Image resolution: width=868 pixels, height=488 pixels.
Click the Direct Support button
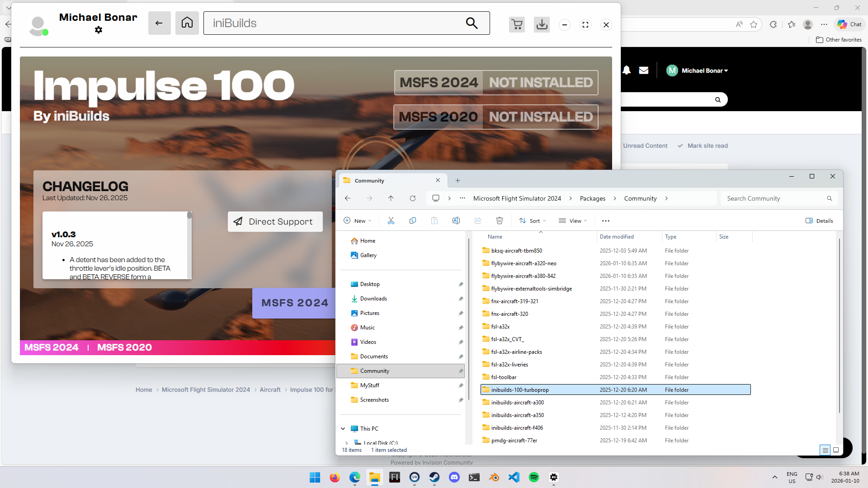(x=275, y=221)
